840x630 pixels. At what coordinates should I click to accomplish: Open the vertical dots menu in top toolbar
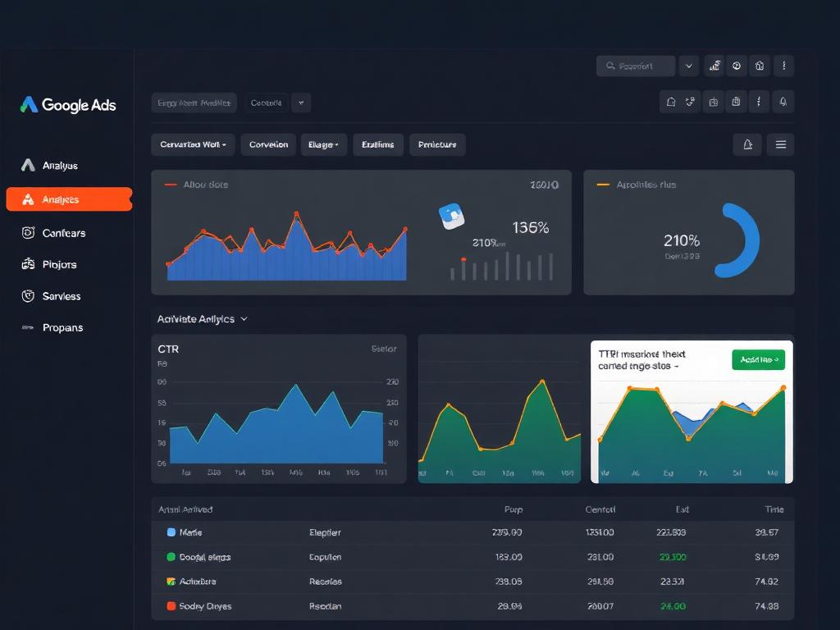click(x=783, y=66)
